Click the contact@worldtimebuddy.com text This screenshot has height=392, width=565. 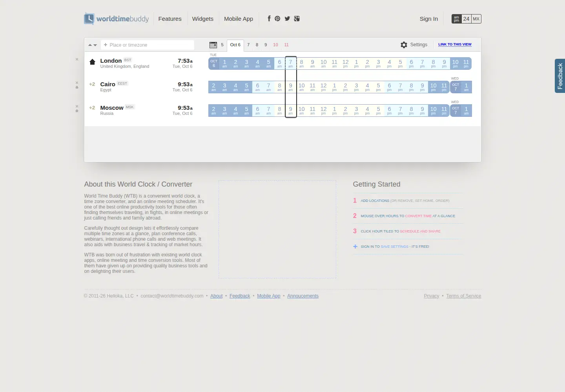point(172,296)
